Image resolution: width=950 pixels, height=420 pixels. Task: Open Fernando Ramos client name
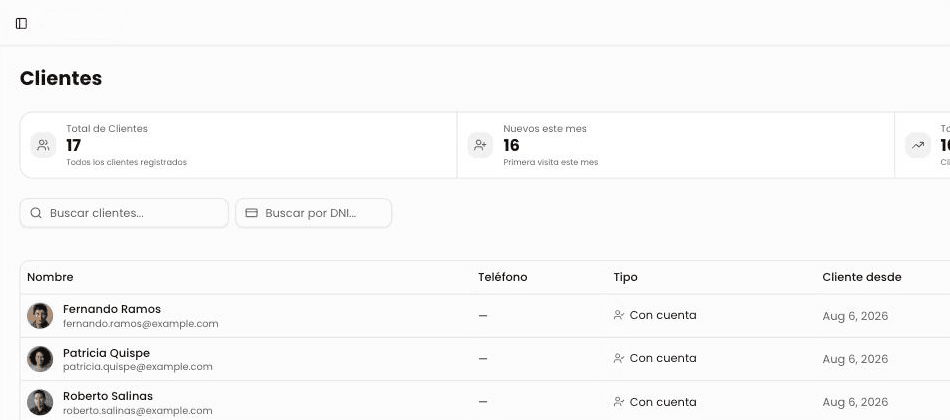pos(112,309)
